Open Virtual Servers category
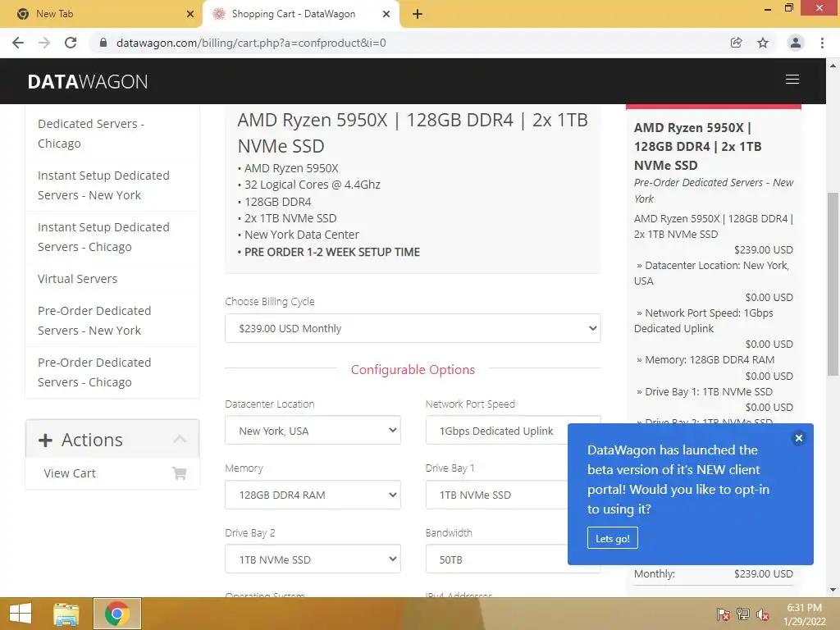The height and width of the screenshot is (630, 840). point(77,279)
